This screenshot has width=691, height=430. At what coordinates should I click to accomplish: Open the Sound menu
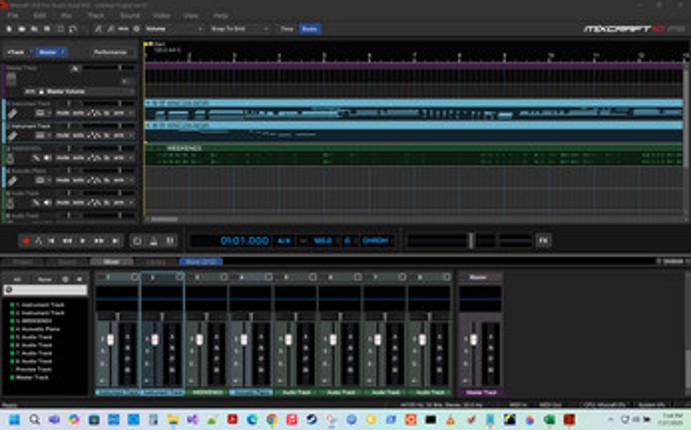pos(128,16)
